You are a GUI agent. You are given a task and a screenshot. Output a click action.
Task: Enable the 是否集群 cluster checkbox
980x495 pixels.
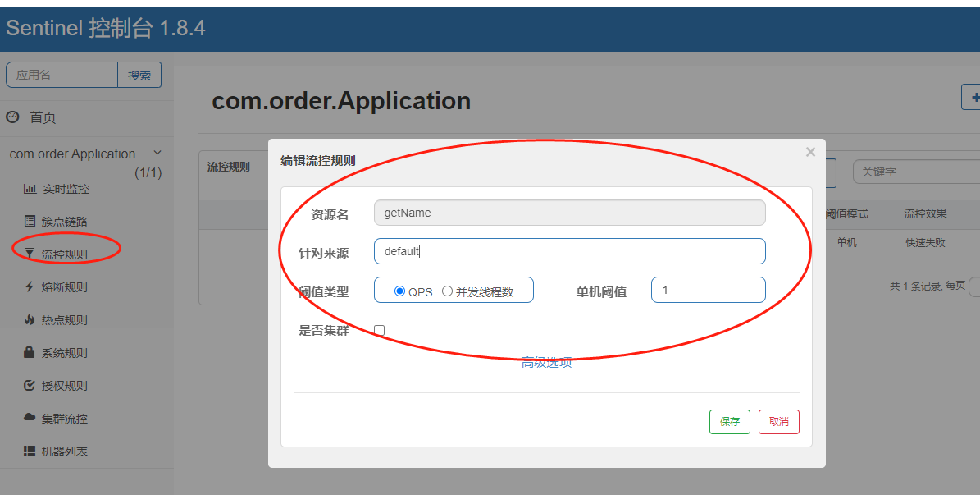(x=378, y=329)
